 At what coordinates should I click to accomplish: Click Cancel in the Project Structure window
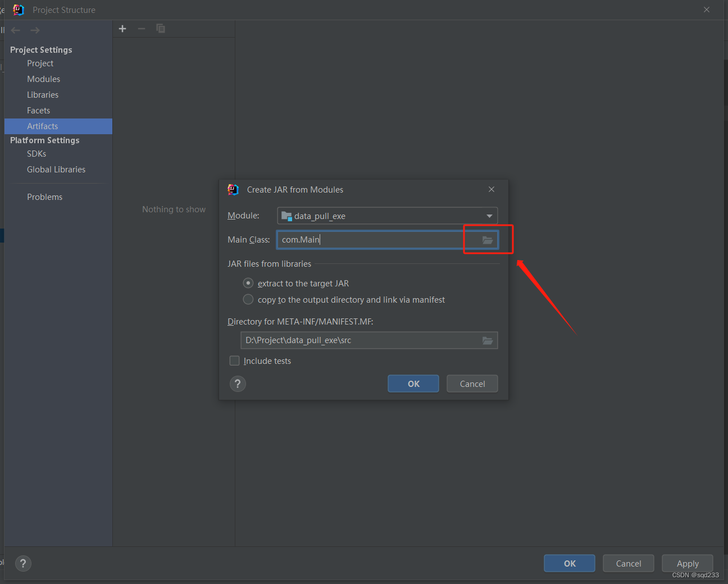pos(629,563)
